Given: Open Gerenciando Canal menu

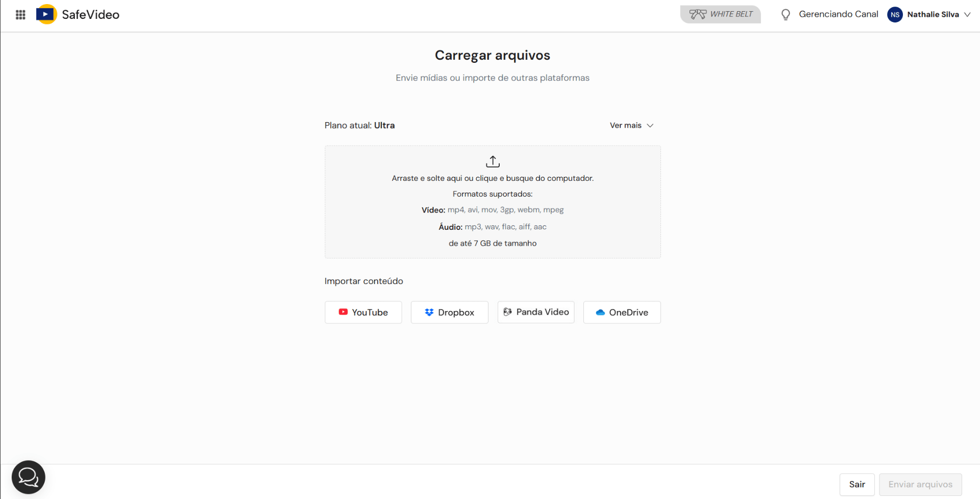Looking at the screenshot, I should (838, 14).
